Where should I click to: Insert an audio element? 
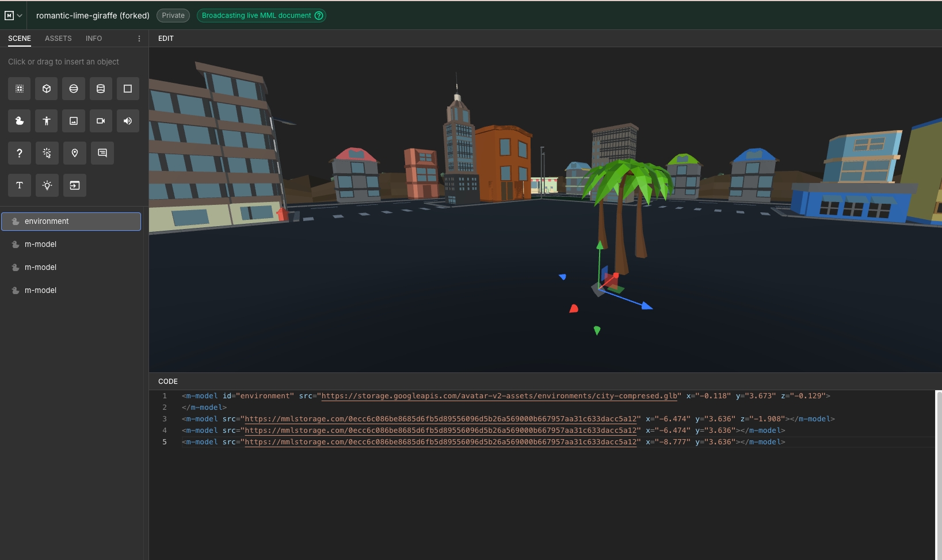coord(128,121)
